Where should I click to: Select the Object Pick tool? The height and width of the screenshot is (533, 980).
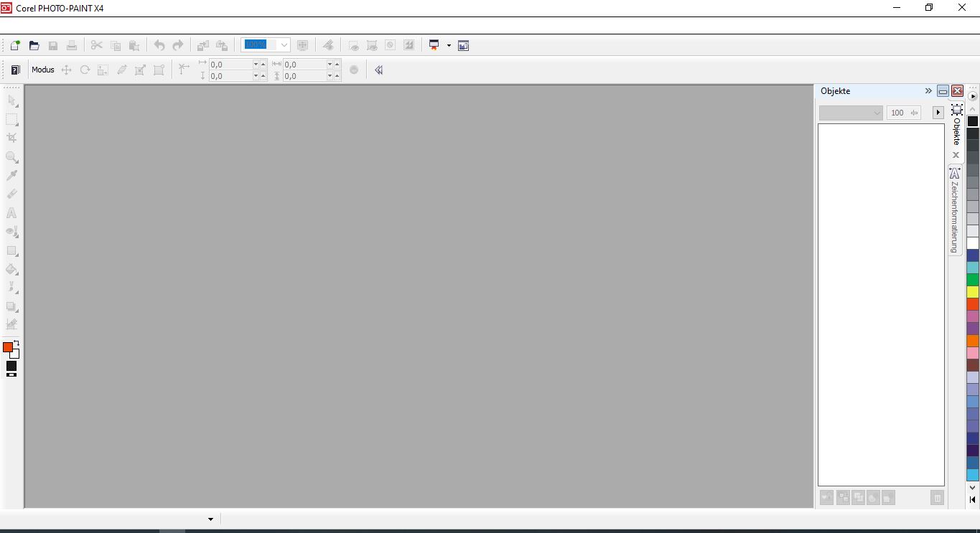tap(11, 100)
